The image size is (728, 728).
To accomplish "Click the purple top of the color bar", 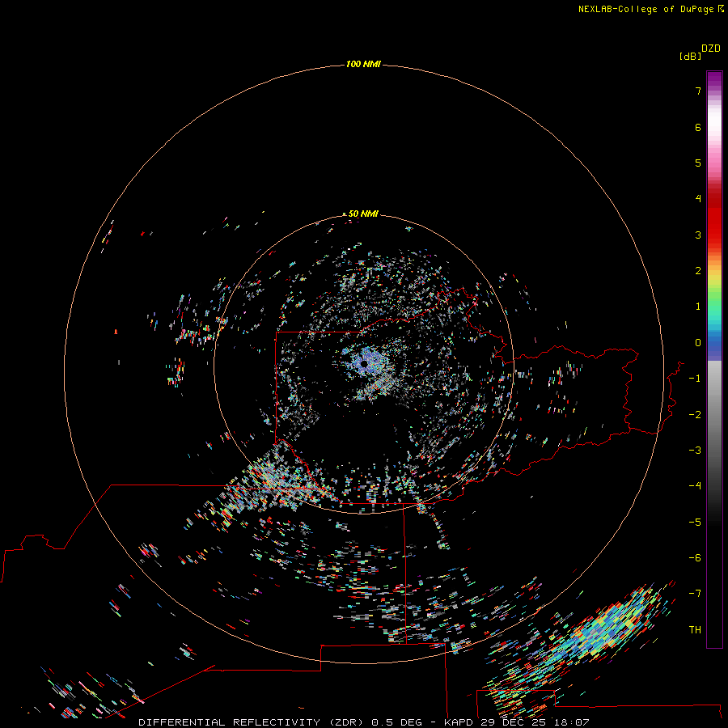I will coord(714,80).
